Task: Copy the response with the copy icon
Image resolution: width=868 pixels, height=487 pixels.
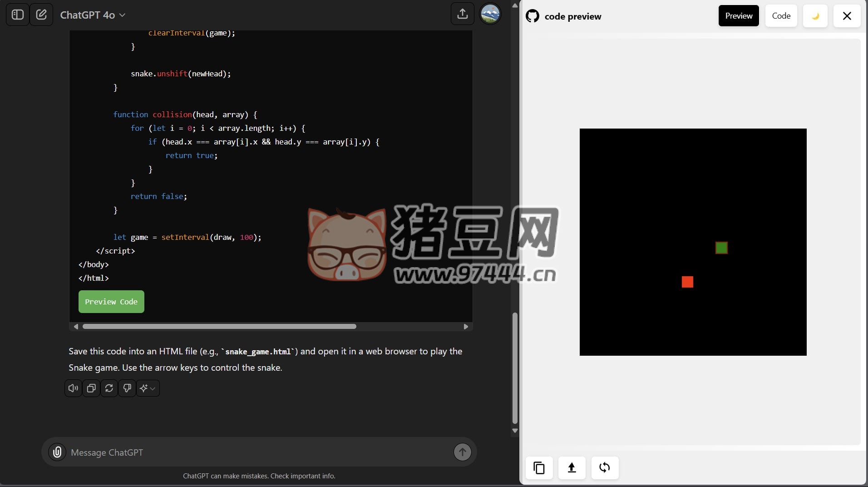Action: click(91, 388)
